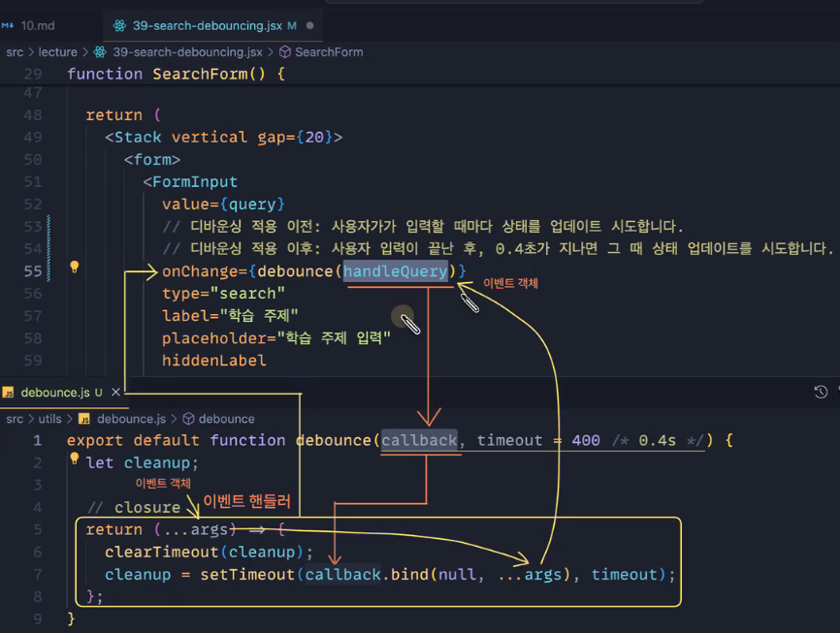Open the debounce symbol breadcrumb

pyautogui.click(x=227, y=419)
